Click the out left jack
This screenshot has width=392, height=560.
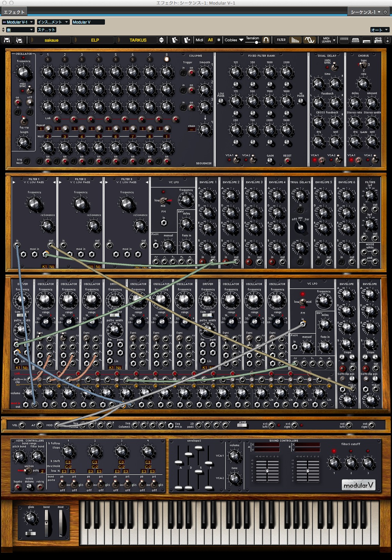(349, 425)
